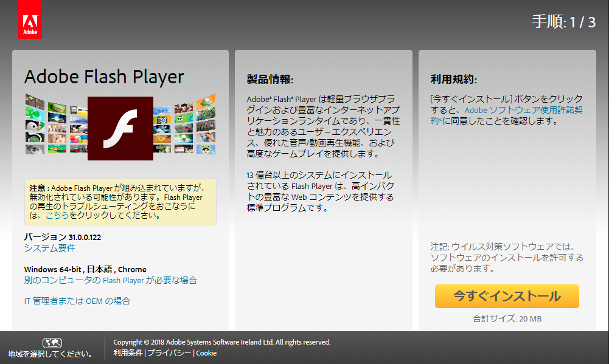Click the 手順: 1 / 3 step indicator
Viewport: 609px width, 364px height.
(563, 22)
